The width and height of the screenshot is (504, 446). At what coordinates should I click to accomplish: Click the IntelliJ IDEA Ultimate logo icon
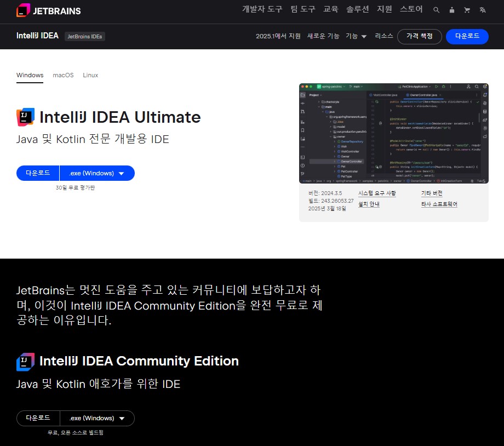click(25, 117)
